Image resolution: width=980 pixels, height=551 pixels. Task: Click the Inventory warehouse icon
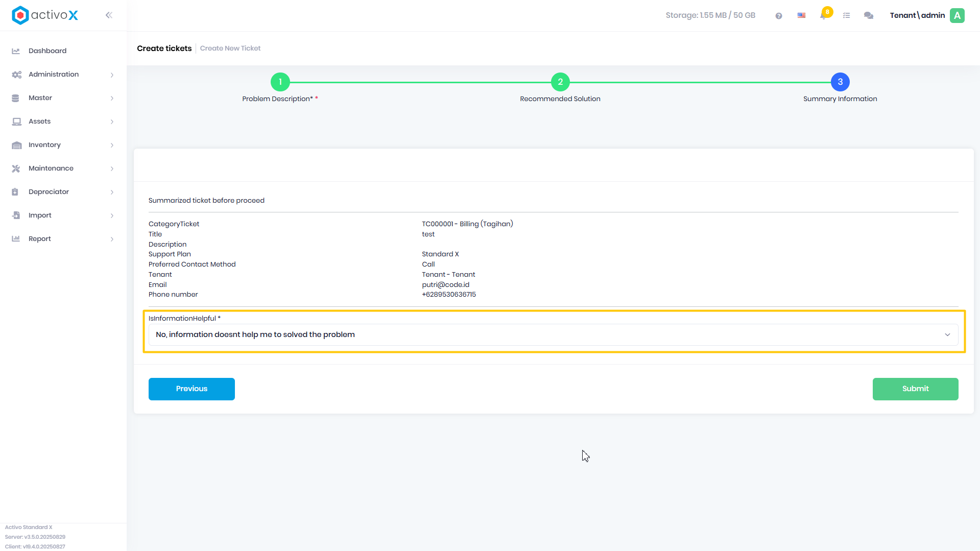pyautogui.click(x=16, y=145)
